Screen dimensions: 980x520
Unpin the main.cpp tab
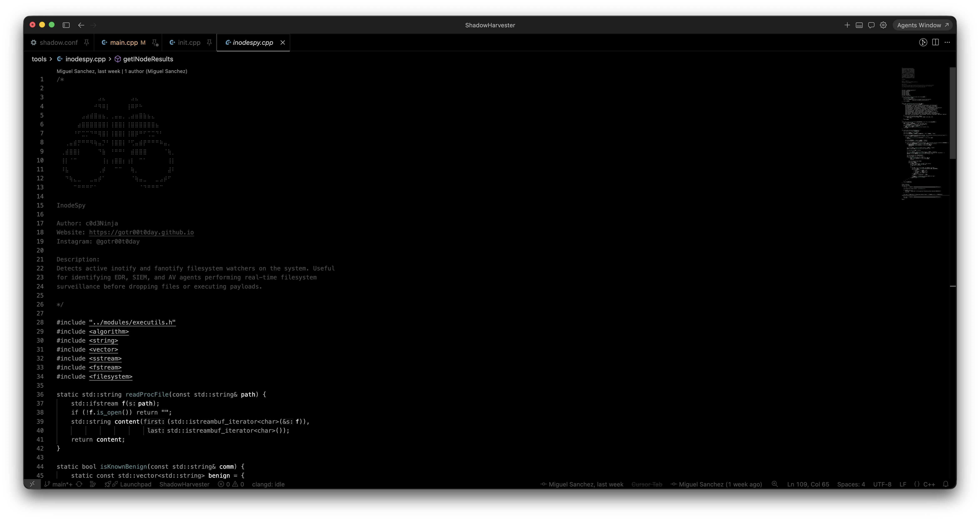click(x=154, y=43)
